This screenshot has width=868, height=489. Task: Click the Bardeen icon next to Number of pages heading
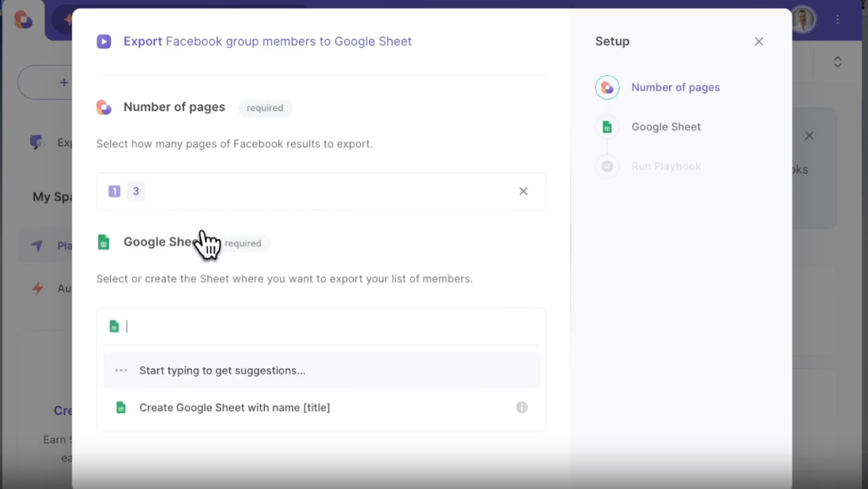coord(104,107)
